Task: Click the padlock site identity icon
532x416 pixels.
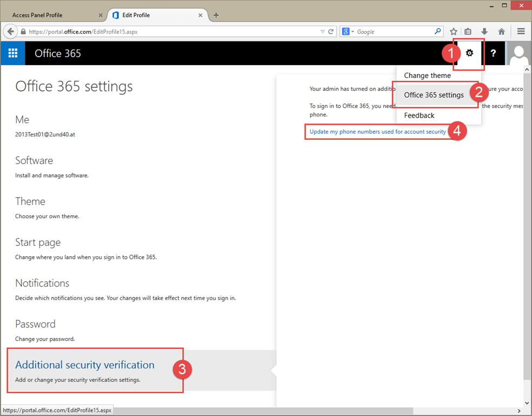Action: point(23,31)
